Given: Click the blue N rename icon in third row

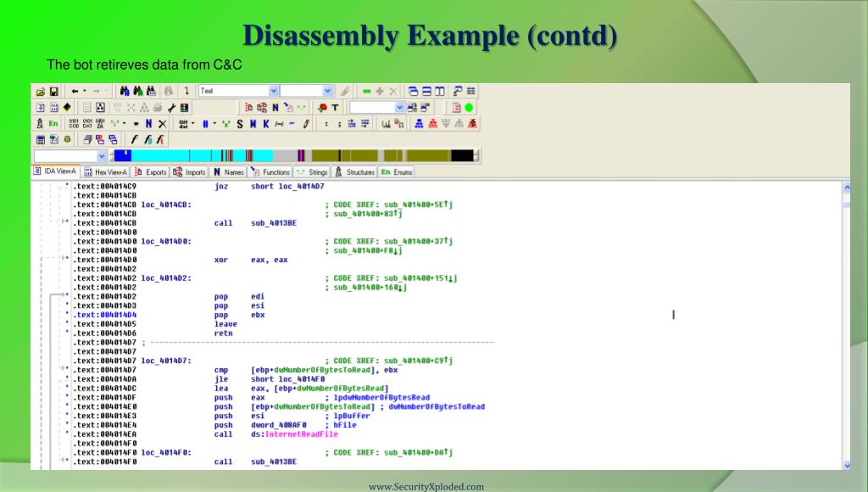Looking at the screenshot, I should click(x=148, y=124).
